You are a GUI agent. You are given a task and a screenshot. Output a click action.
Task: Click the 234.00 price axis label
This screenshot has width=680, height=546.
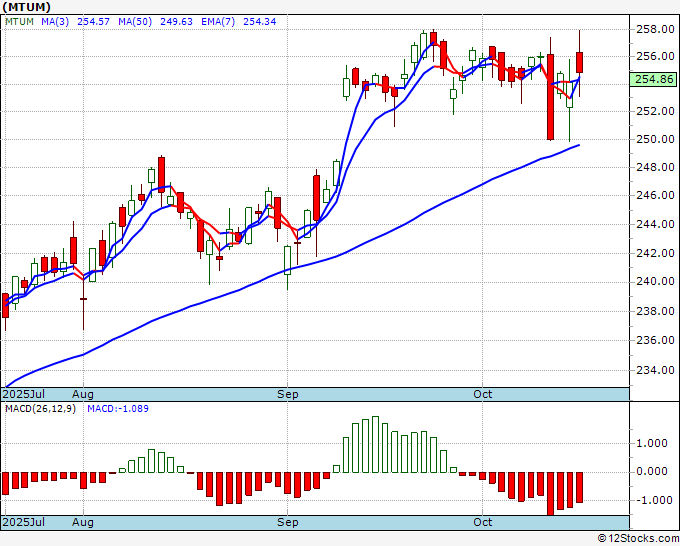655,370
